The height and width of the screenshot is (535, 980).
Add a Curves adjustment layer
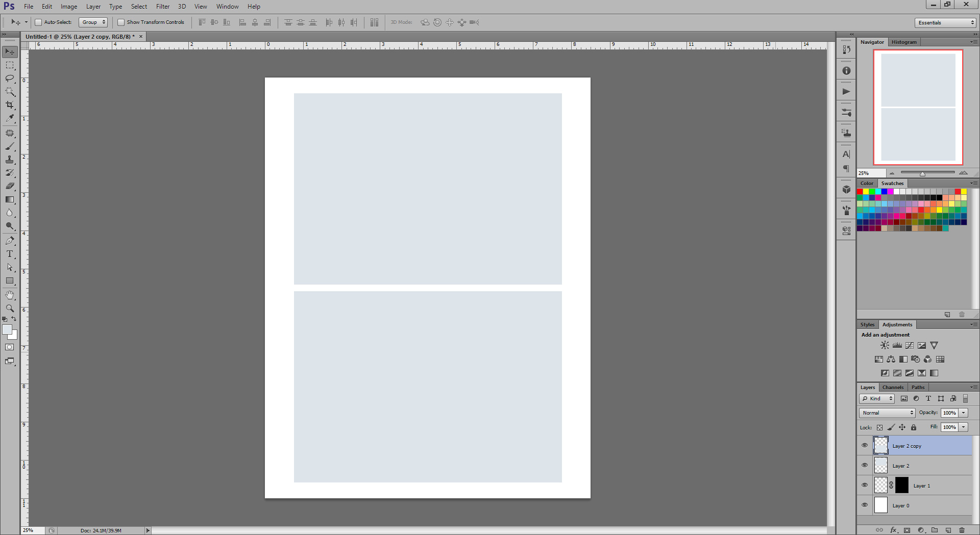coord(909,345)
